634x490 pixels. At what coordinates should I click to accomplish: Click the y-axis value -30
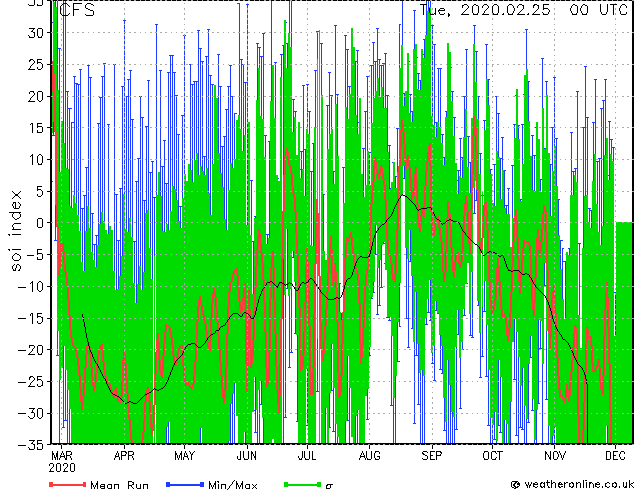(x=31, y=413)
